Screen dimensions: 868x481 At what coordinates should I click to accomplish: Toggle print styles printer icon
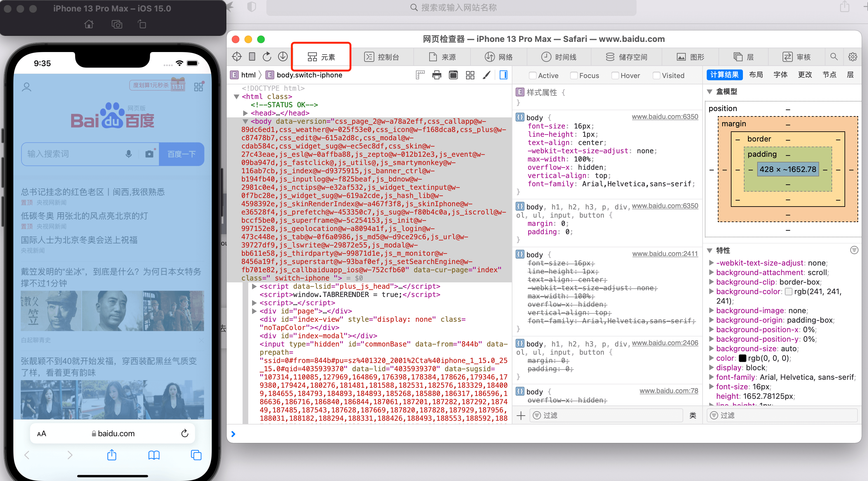(x=437, y=75)
